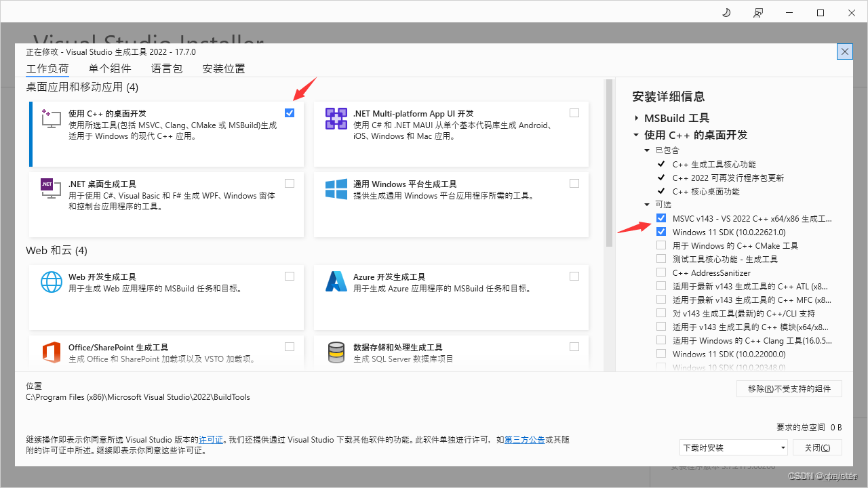Viewport: 868px width, 488px height.
Task: Open the 下载时安装 install mode dropdown
Action: click(x=734, y=447)
